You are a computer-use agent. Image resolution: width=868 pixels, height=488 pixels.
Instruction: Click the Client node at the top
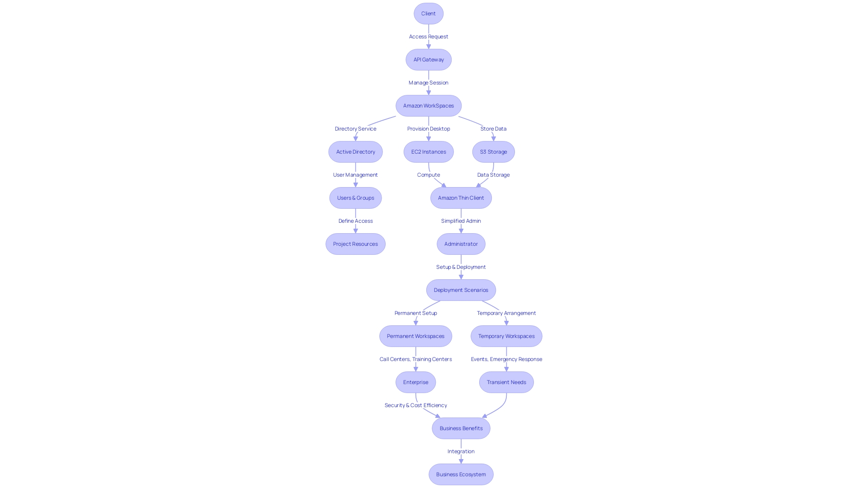pos(428,13)
